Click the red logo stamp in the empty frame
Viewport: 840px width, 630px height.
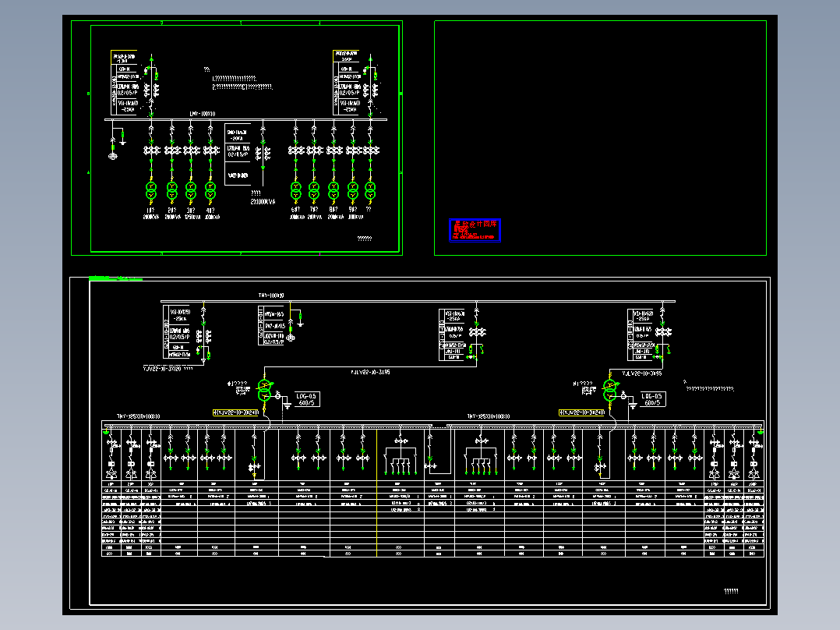475,230
